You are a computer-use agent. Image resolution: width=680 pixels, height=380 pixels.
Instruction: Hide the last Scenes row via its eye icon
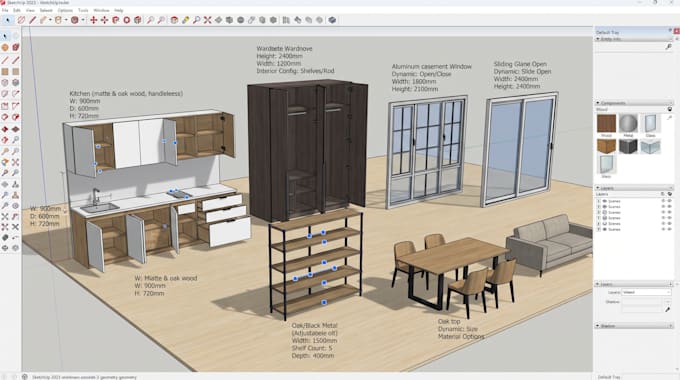pyautogui.click(x=670, y=229)
